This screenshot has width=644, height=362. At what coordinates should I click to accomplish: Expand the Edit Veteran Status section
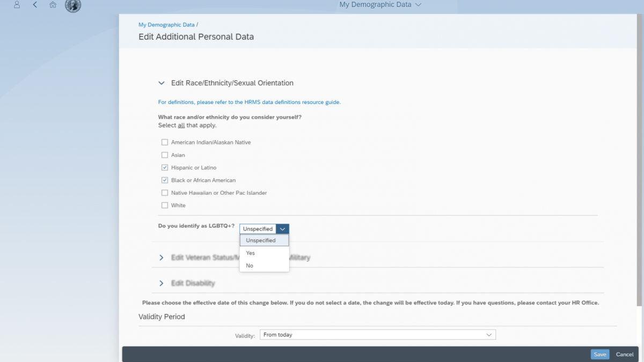161,257
